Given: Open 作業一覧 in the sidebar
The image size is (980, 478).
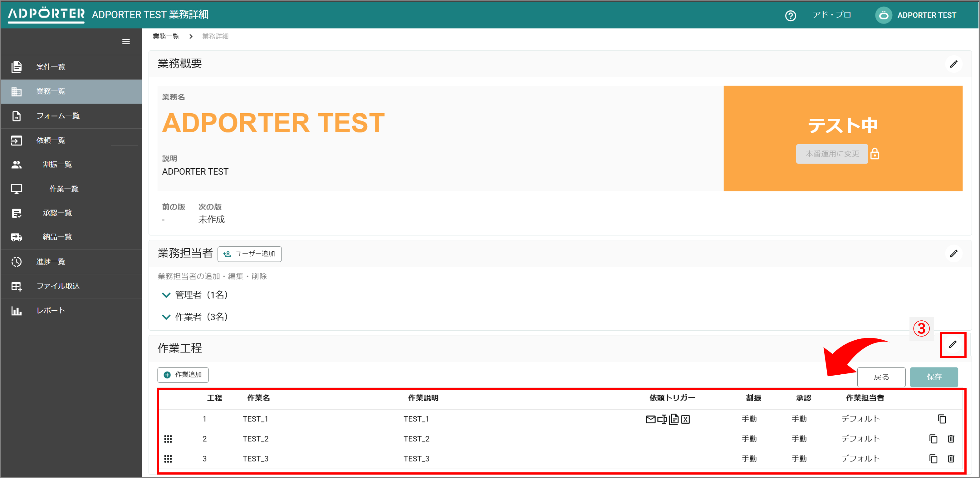Looking at the screenshot, I should pyautogui.click(x=71, y=189).
